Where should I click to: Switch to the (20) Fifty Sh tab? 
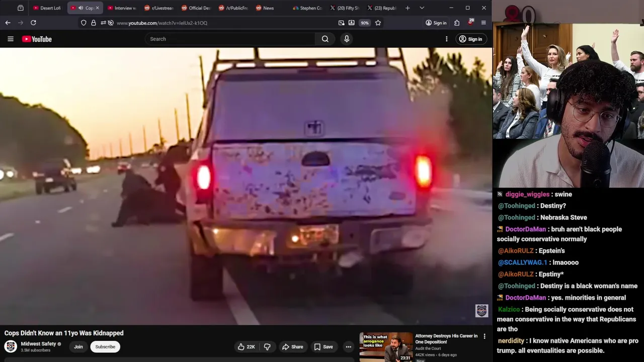(345, 8)
